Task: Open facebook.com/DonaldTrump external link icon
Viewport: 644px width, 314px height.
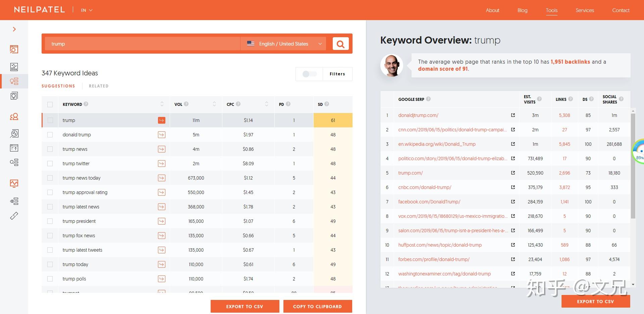Action: tap(513, 201)
